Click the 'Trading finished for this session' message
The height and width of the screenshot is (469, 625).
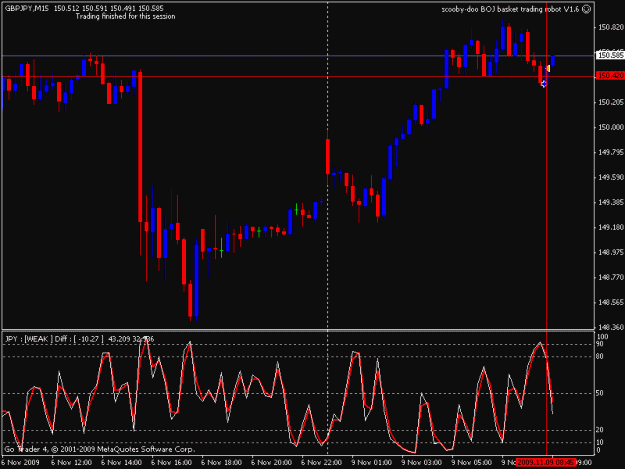(x=125, y=17)
